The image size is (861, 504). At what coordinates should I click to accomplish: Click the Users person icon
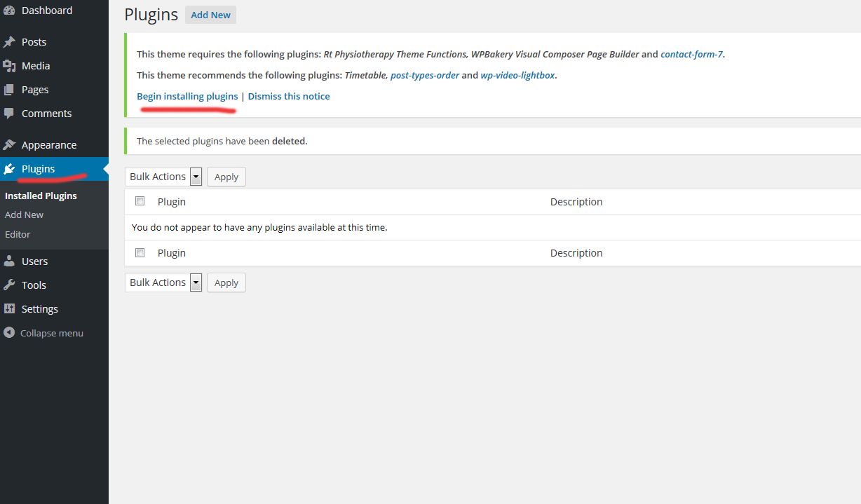pos(9,261)
